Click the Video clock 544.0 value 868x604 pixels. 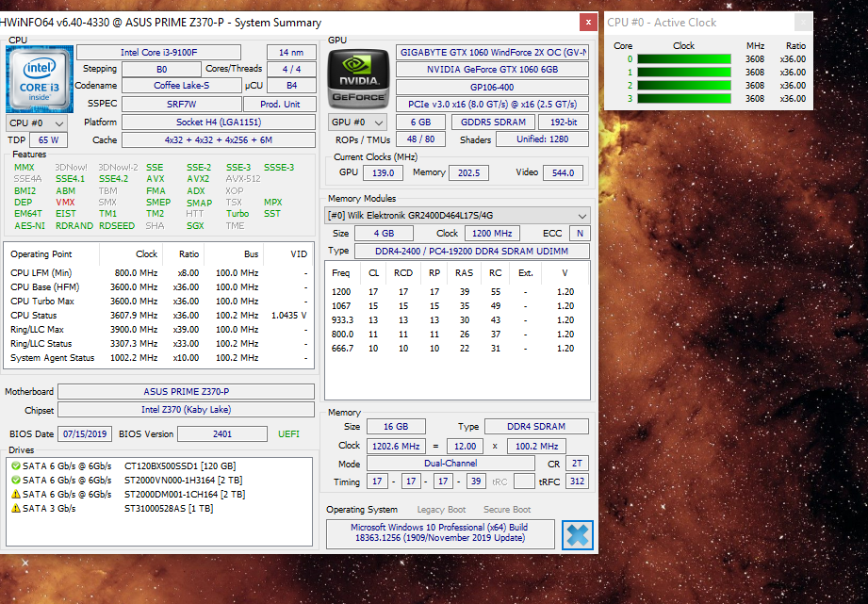563,173
